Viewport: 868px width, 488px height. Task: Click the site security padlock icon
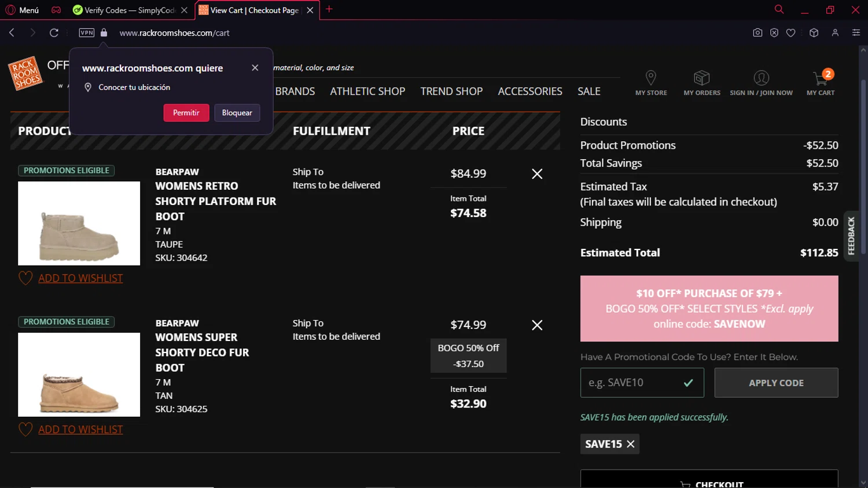pyautogui.click(x=104, y=33)
